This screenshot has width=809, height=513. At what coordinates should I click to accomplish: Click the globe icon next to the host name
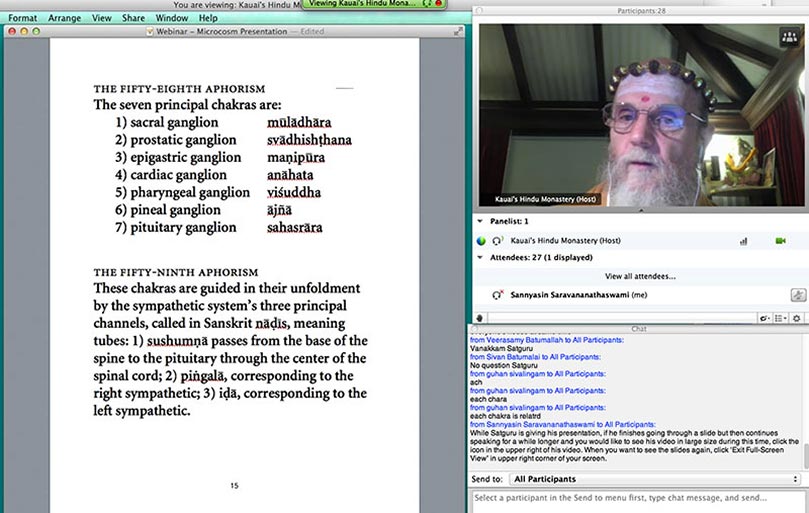481,241
